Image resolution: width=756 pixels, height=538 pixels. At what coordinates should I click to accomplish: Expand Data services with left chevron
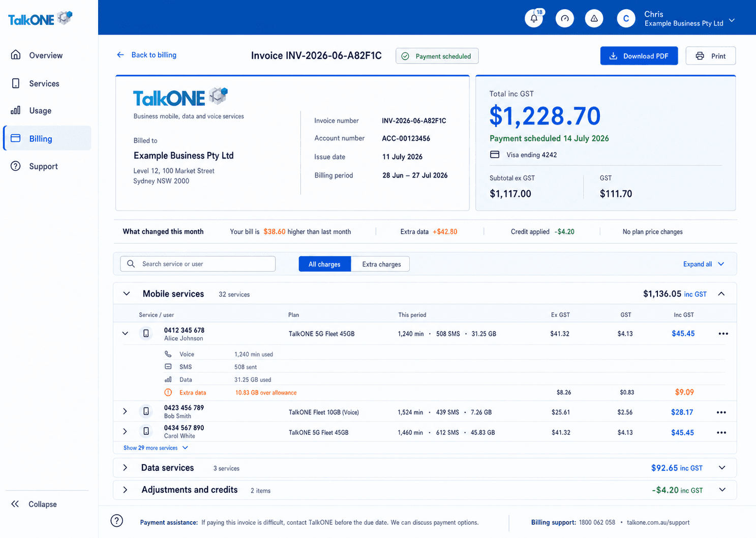125,468
